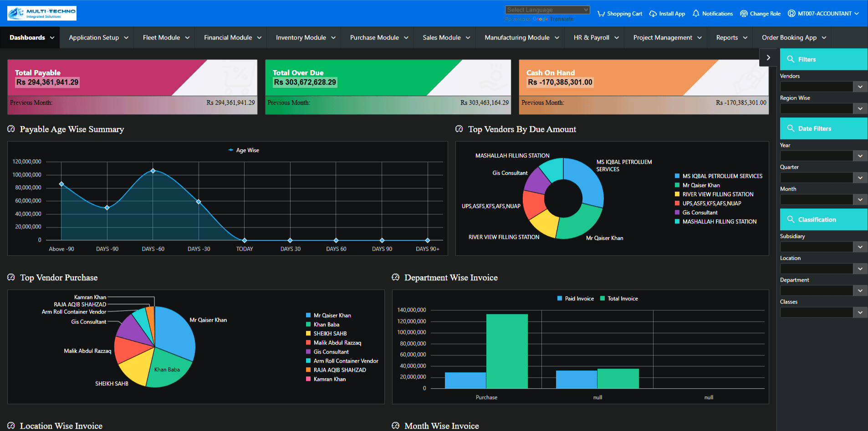Hide the Paid Invoice series via its legend

tap(575, 298)
